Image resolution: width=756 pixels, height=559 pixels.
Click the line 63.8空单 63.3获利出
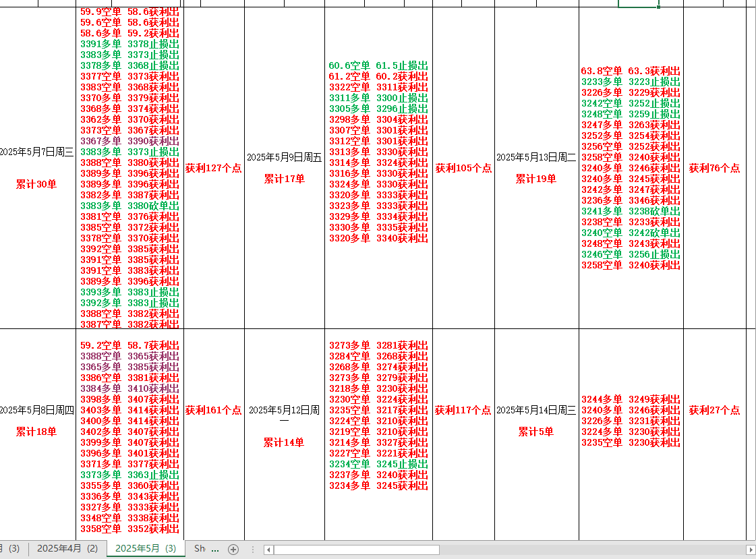(x=631, y=71)
